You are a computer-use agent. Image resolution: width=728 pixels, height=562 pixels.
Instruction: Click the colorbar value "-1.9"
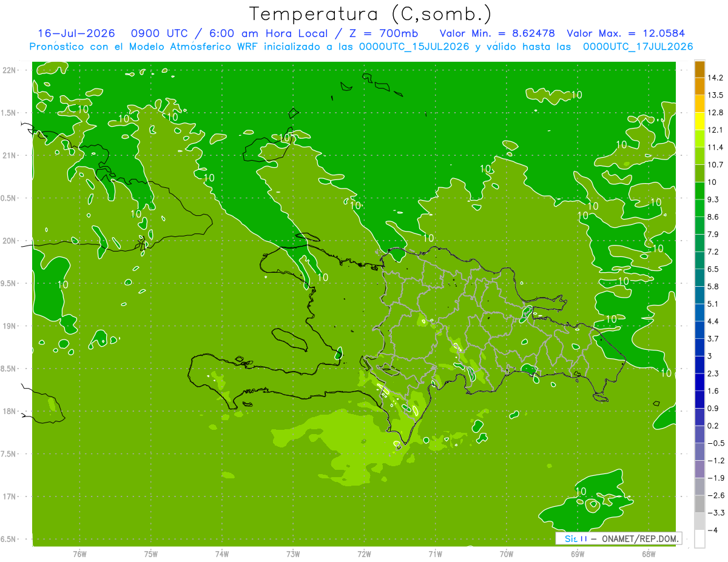(715, 478)
